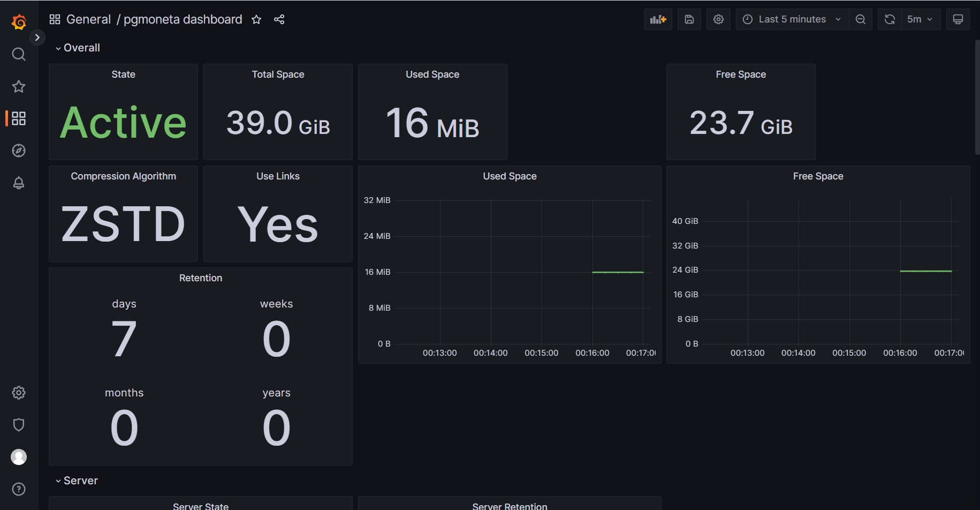Open the Explore compass icon
980x510 pixels.
(19, 151)
